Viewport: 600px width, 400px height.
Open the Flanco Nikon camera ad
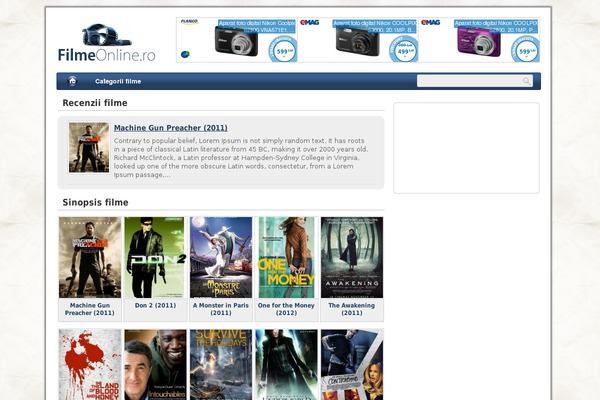pyautogui.click(x=237, y=40)
